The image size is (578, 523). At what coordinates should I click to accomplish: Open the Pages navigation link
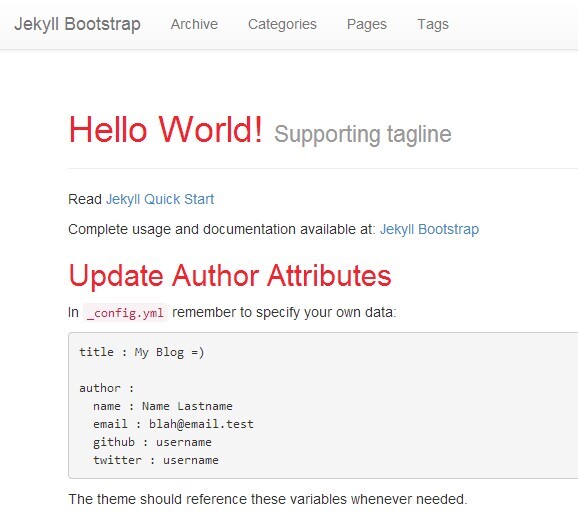click(367, 24)
